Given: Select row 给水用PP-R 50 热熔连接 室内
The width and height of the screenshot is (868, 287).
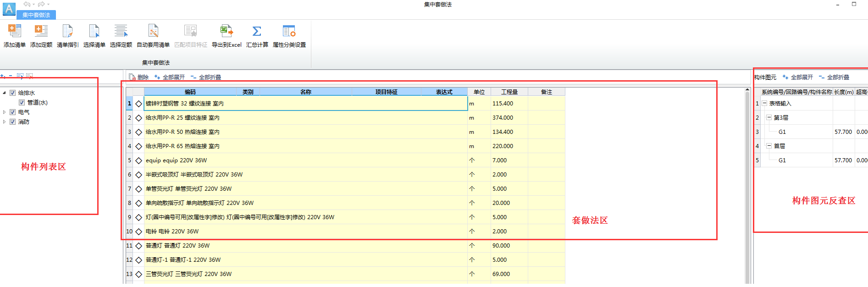Looking at the screenshot, I should pos(182,132).
